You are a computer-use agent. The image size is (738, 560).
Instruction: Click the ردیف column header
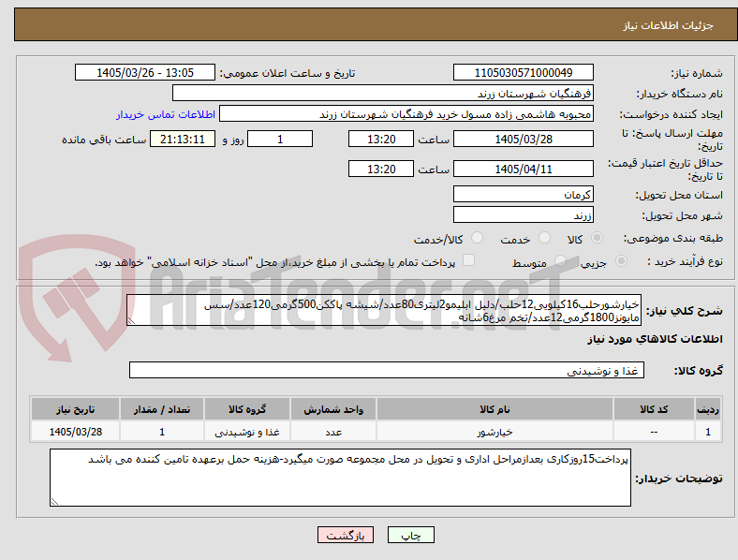coord(707,409)
